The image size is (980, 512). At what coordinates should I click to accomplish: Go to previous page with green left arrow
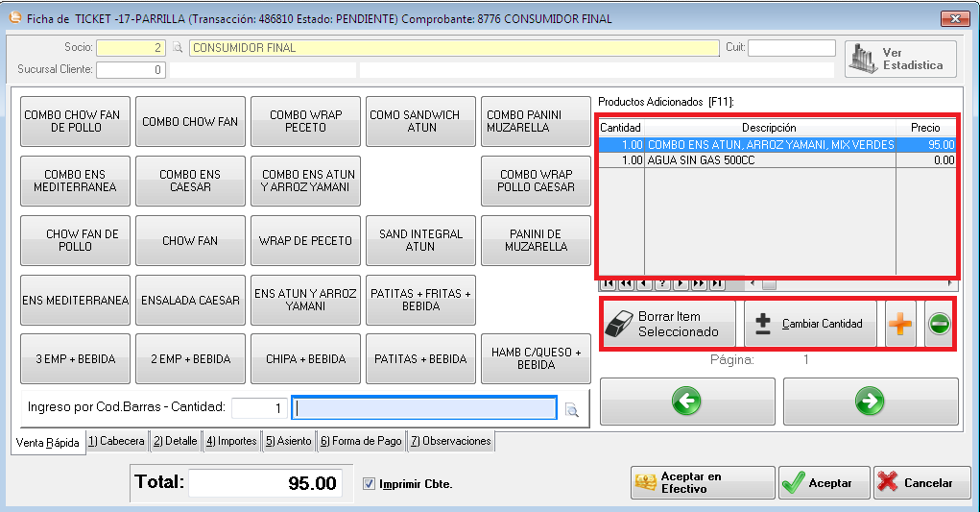[x=686, y=402]
